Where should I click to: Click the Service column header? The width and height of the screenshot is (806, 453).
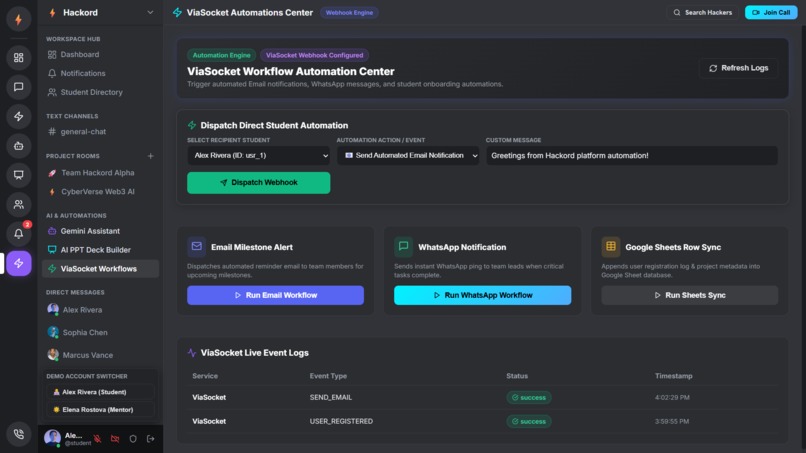click(x=205, y=376)
